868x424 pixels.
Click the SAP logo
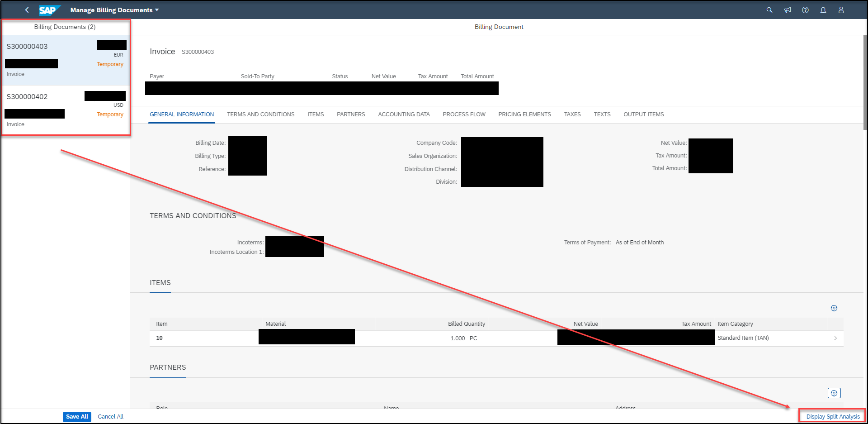coord(49,10)
